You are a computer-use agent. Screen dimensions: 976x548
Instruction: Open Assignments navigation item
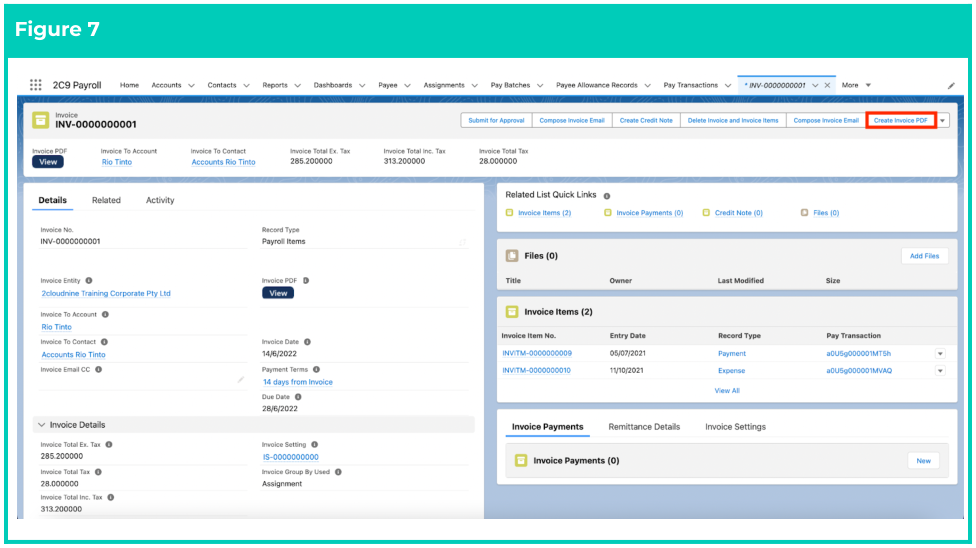[x=444, y=85]
